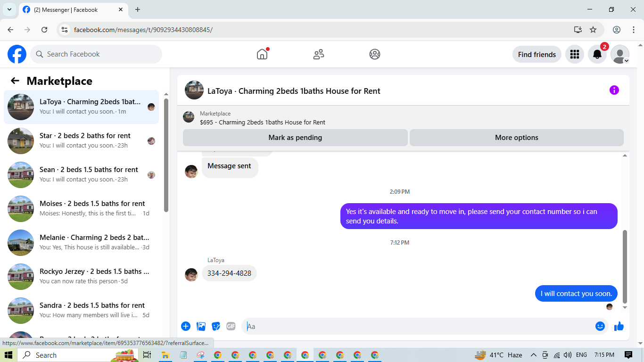The height and width of the screenshot is (362, 644).
Task: Open the Windows Start menu
Action: 8,355
